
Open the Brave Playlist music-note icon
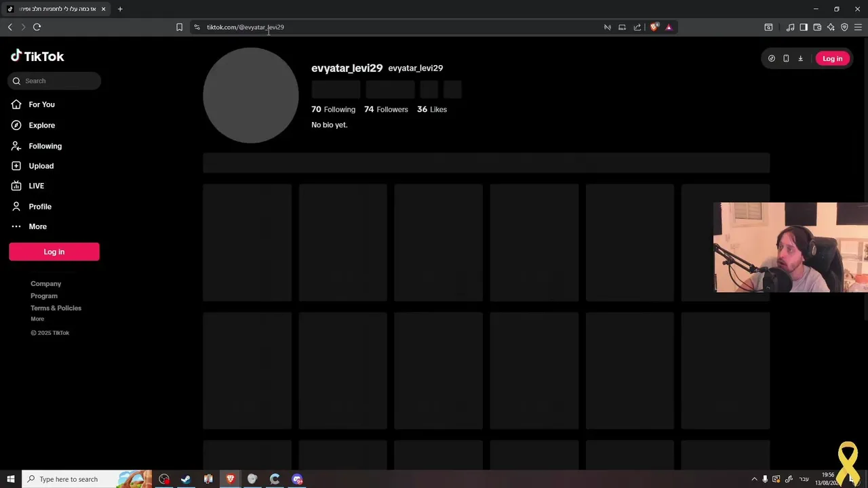click(x=790, y=27)
